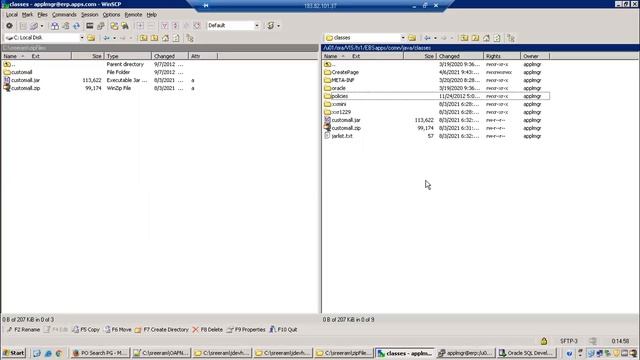The height and width of the screenshot is (360, 640).
Task: Click the Windows Start button
Action: [x=14, y=353]
